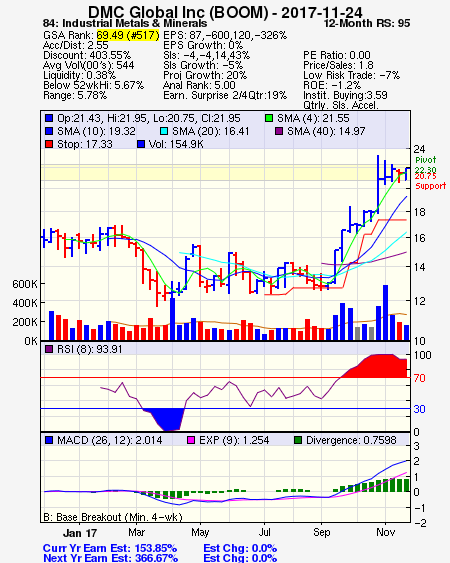Click the RSI (8): 93.91 label
Viewport: 450px width, 563px height.
pos(89,349)
